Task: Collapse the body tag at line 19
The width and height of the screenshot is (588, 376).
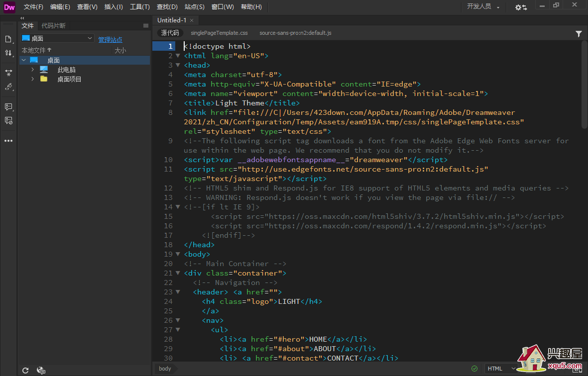Action: [178, 254]
